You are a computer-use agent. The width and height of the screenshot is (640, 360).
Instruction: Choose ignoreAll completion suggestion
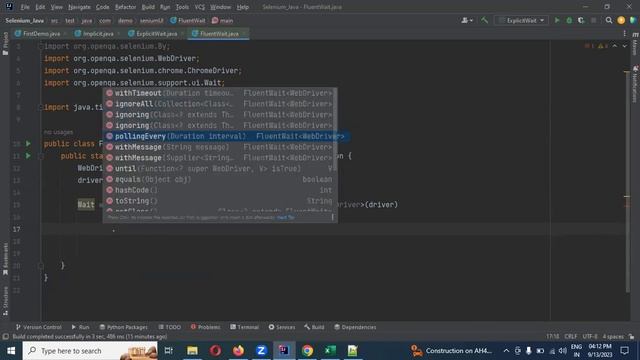(220, 104)
